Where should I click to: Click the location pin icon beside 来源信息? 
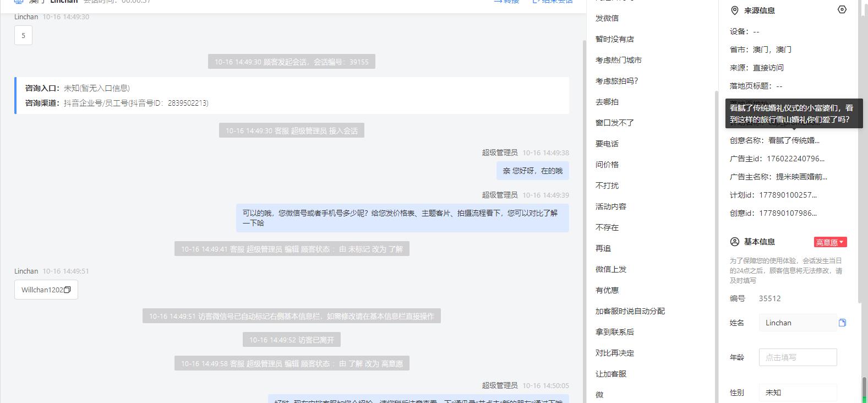pos(735,10)
